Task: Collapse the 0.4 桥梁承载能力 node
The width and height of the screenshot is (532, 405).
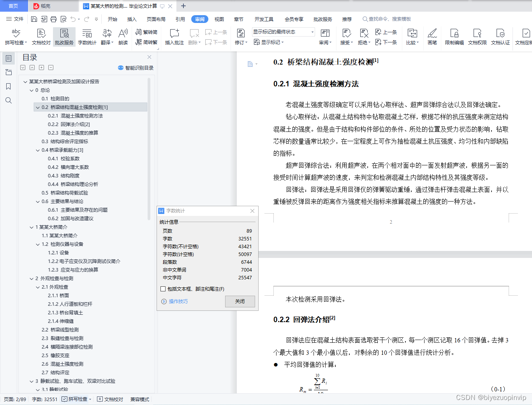Action: [38, 150]
